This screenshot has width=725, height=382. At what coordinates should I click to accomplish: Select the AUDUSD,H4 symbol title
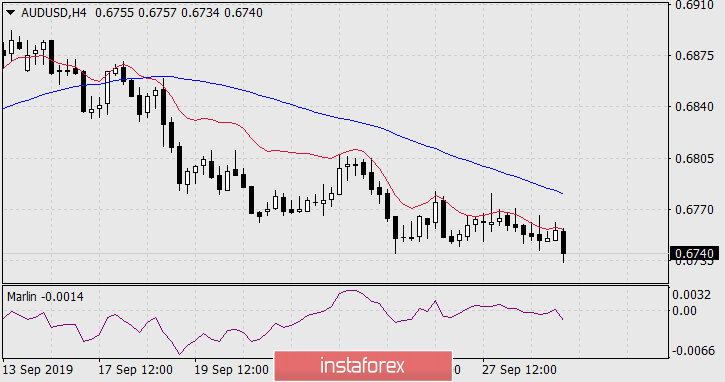coord(54,13)
